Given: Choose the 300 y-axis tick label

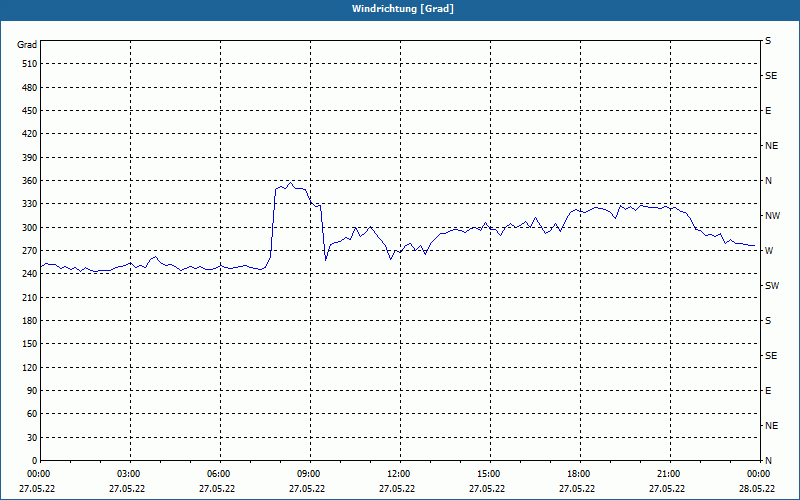Looking at the screenshot, I should (29, 228).
